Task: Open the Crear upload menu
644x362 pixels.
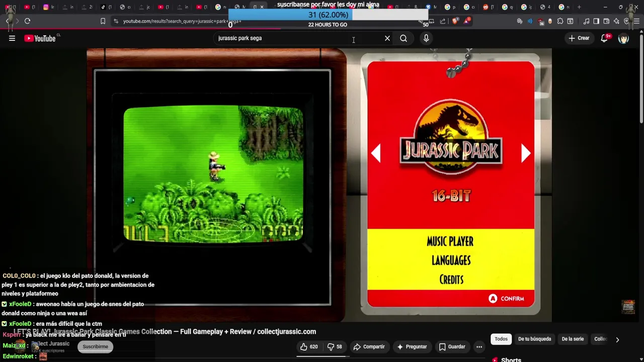Action: 579,38
